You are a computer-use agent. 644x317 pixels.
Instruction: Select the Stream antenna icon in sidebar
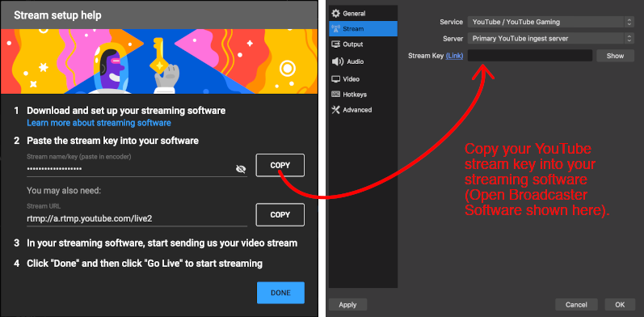pos(336,29)
